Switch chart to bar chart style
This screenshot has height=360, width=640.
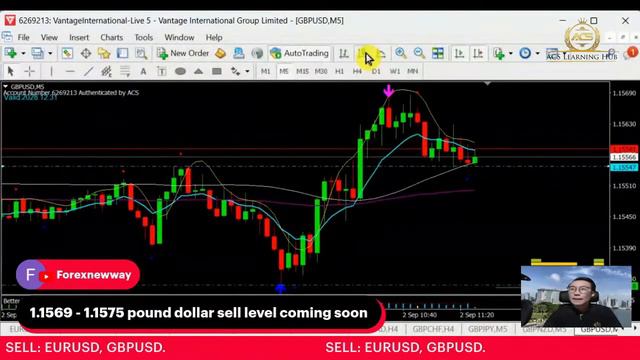[344, 53]
